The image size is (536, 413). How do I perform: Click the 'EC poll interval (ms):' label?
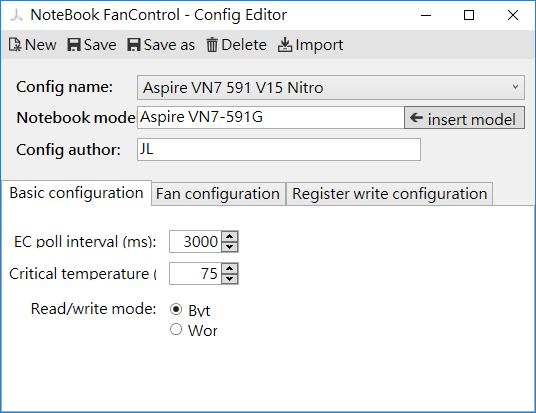pos(85,242)
